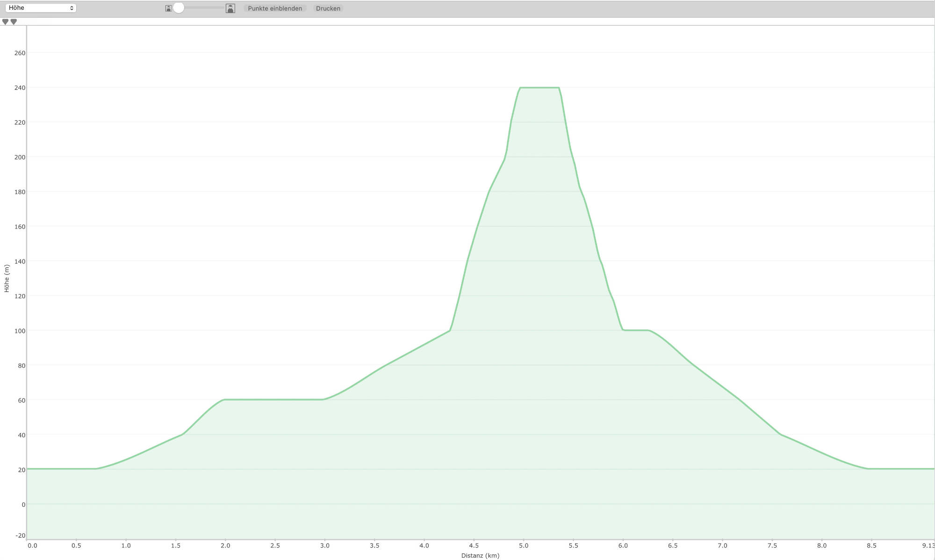This screenshot has width=935, height=560.
Task: Click the zoom slider knob
Action: (178, 8)
